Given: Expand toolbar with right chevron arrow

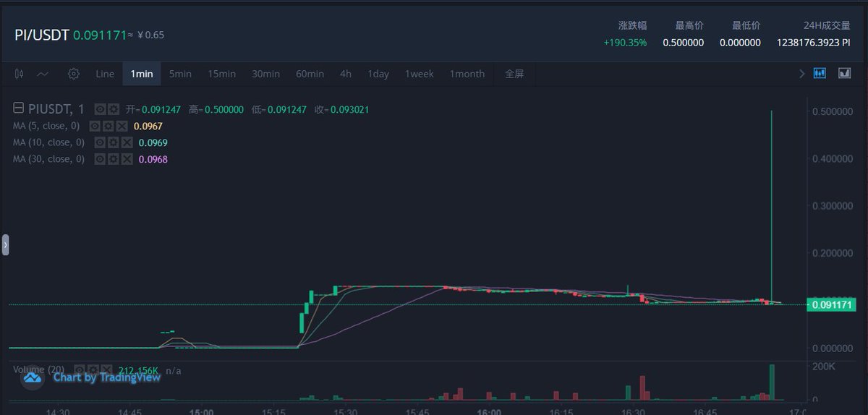Looking at the screenshot, I should pos(801,74).
